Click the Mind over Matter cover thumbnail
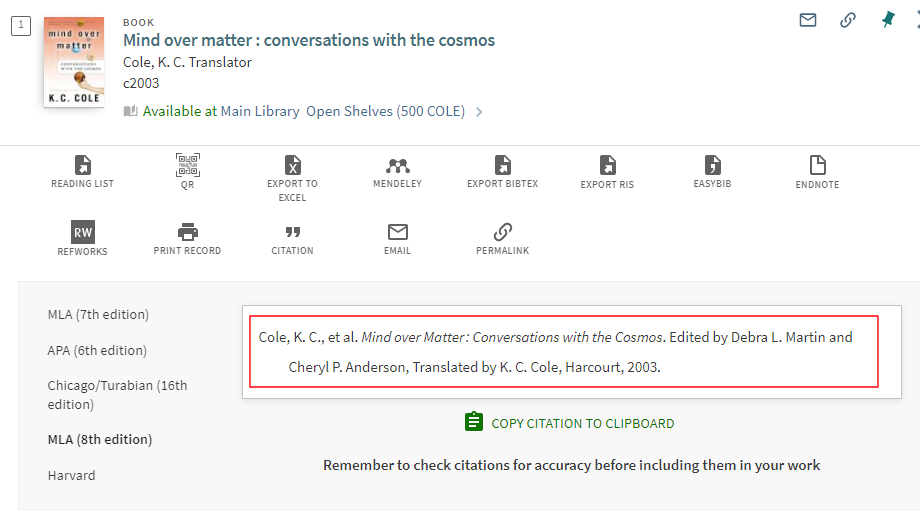920x512 pixels. 74,62
